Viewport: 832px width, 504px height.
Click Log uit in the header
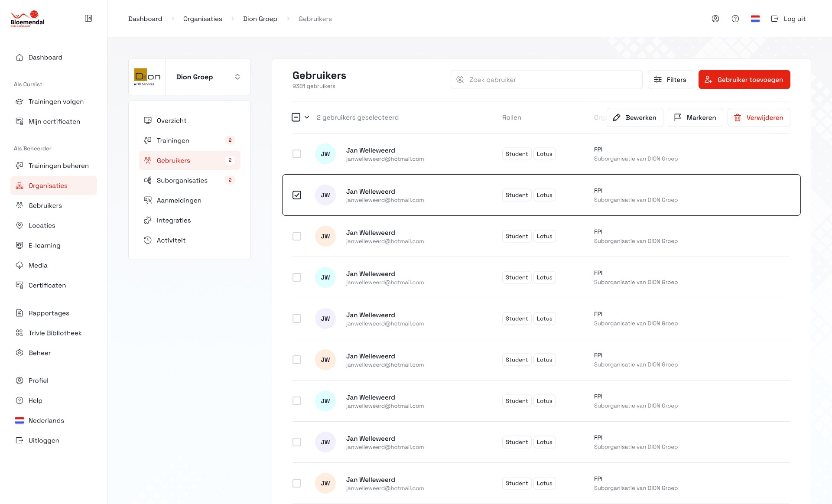pyautogui.click(x=788, y=19)
